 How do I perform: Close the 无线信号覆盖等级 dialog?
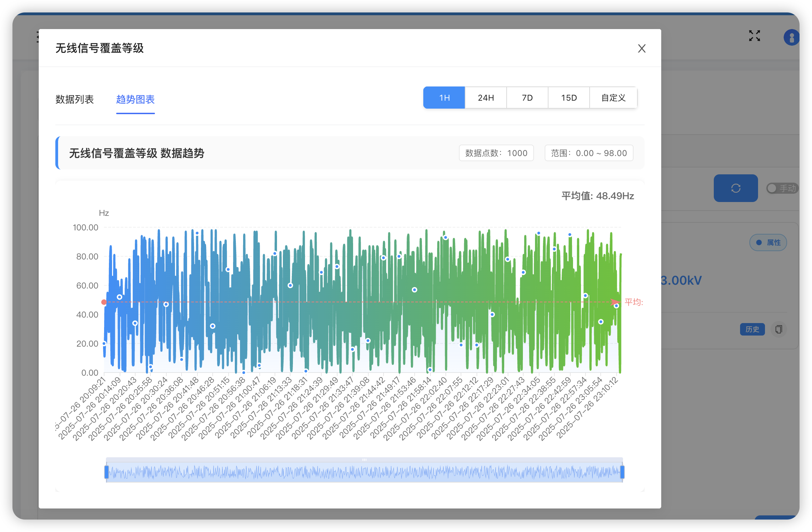click(x=642, y=48)
